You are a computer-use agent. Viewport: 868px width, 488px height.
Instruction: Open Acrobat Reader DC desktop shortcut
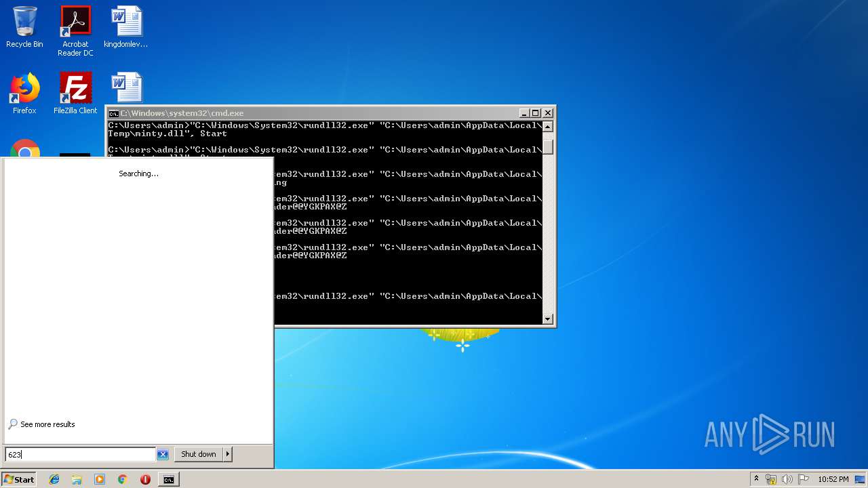(75, 31)
